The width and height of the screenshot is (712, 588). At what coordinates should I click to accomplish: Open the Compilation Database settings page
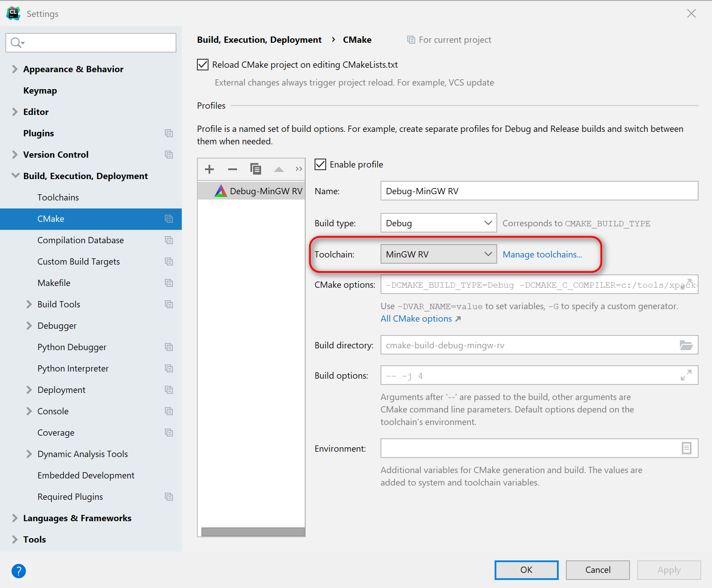(81, 240)
